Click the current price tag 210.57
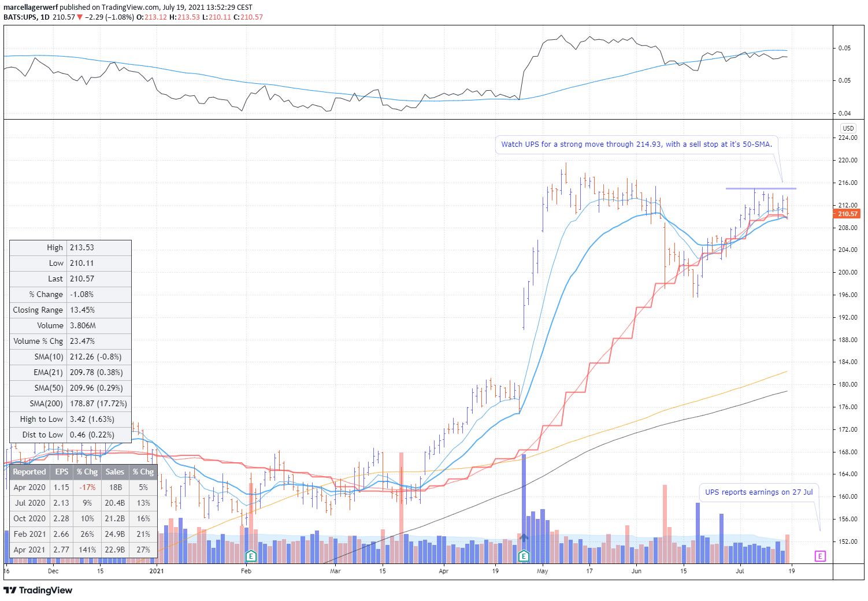This screenshot has height=601, width=868. pos(847,214)
